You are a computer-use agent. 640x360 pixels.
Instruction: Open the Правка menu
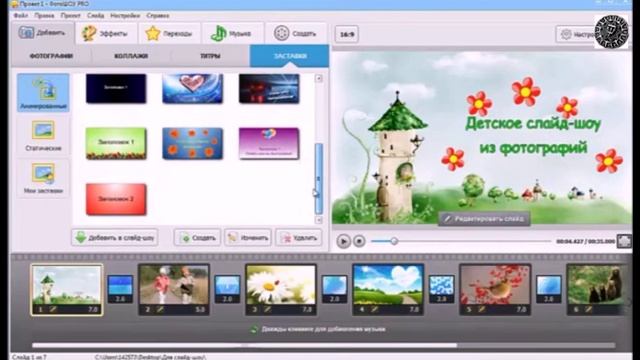pos(44,16)
